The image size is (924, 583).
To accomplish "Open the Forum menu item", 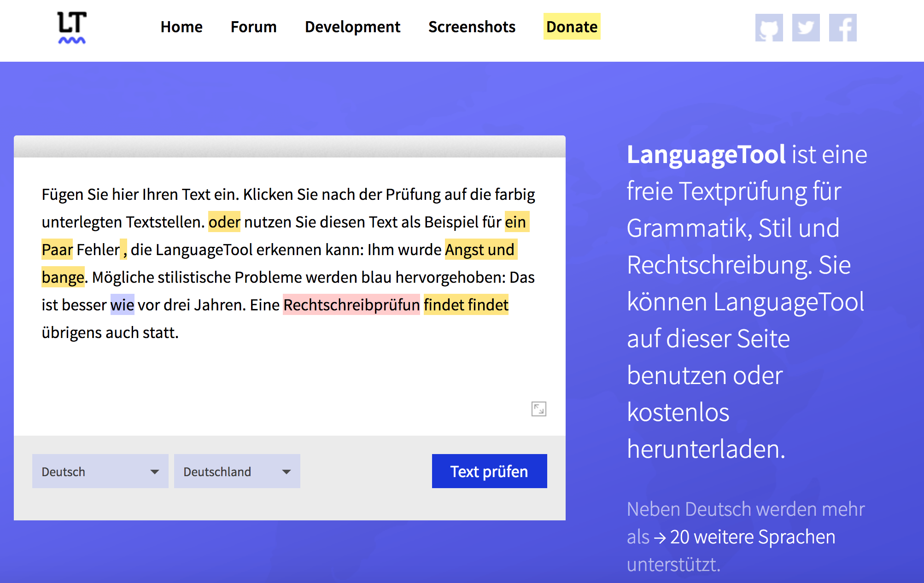I will pyautogui.click(x=253, y=27).
